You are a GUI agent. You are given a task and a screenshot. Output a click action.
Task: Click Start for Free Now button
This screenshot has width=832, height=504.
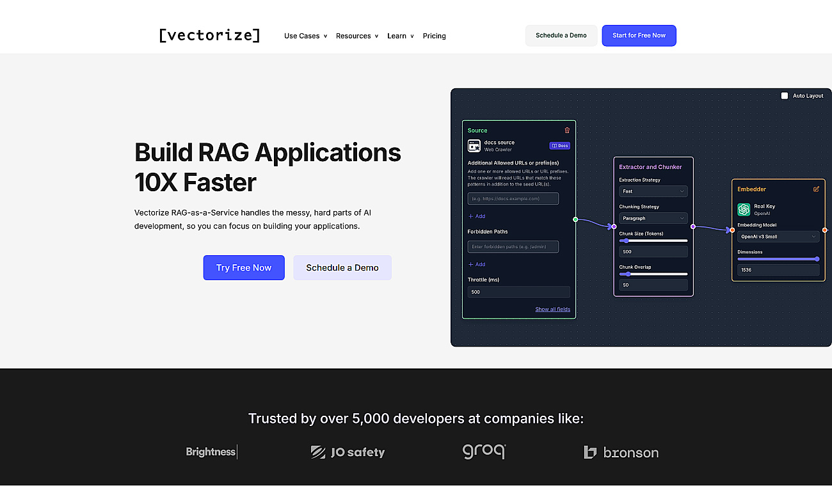pyautogui.click(x=639, y=35)
